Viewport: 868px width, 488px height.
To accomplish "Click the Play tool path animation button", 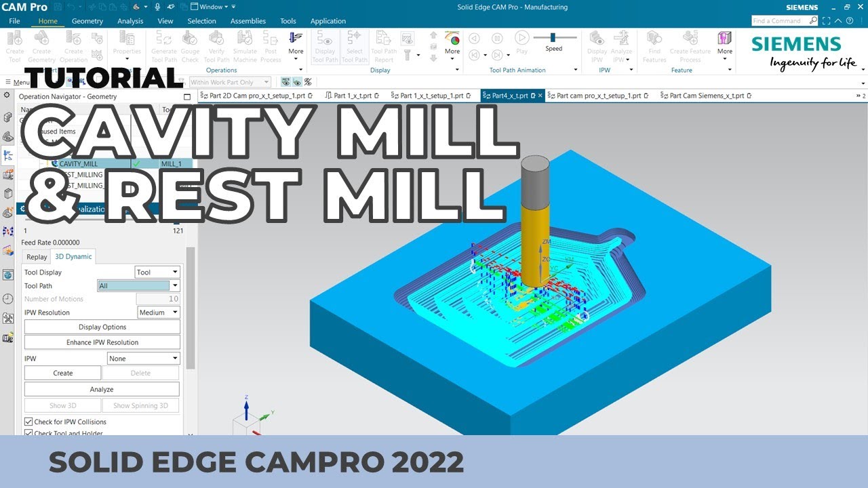I will pyautogui.click(x=521, y=38).
